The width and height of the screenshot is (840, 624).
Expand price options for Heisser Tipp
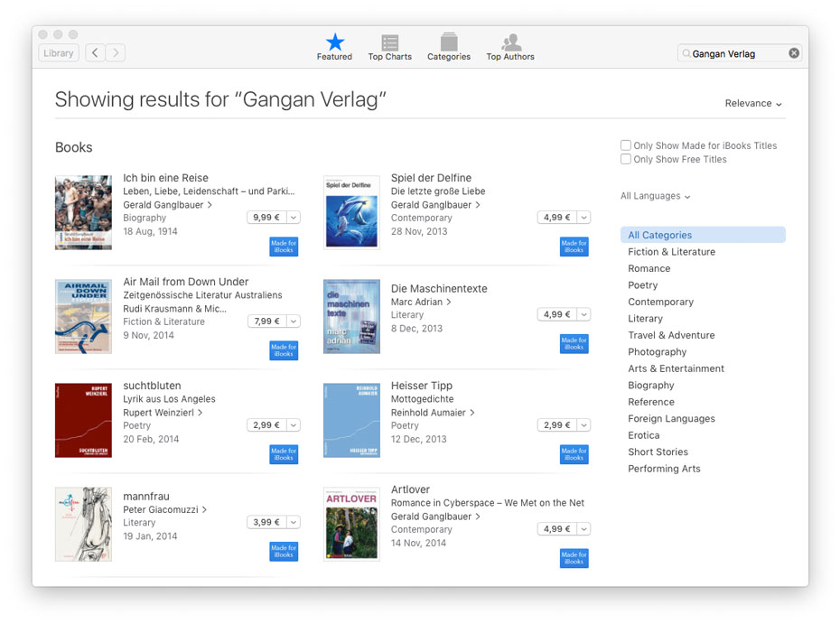click(583, 425)
